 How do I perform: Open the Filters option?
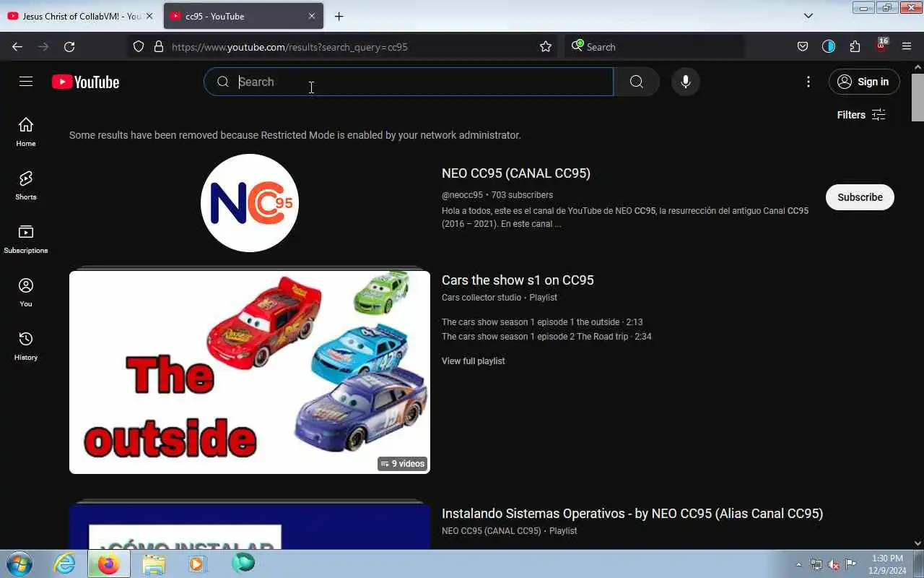pos(860,115)
